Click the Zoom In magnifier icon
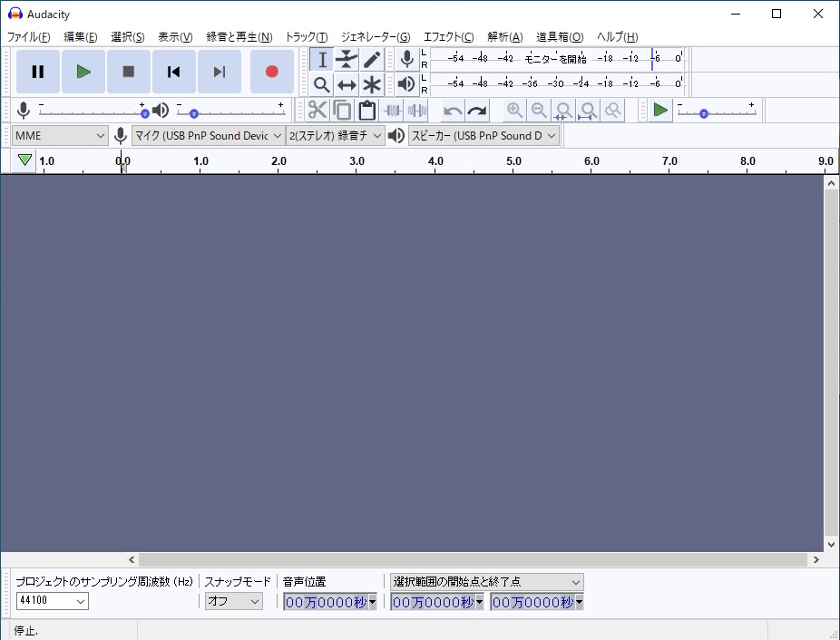840x640 pixels. coord(515,111)
